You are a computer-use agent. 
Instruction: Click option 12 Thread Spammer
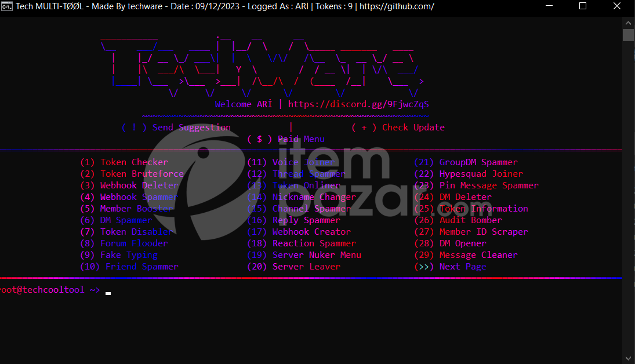point(296,174)
